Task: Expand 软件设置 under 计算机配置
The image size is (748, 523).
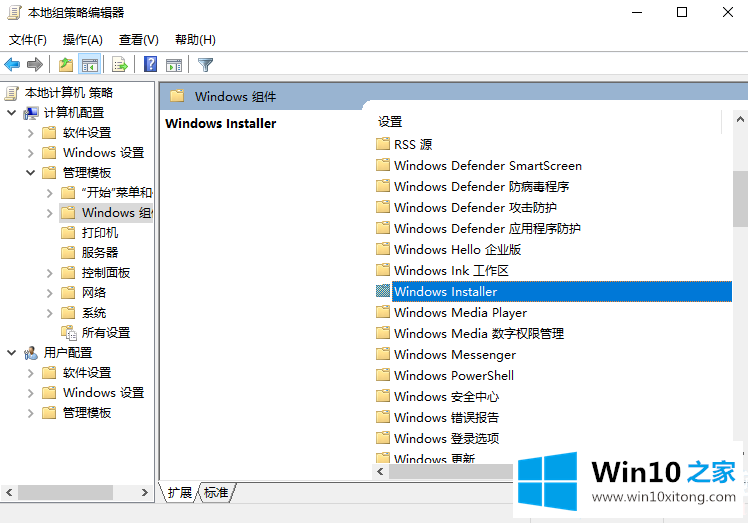Action: coord(31,133)
